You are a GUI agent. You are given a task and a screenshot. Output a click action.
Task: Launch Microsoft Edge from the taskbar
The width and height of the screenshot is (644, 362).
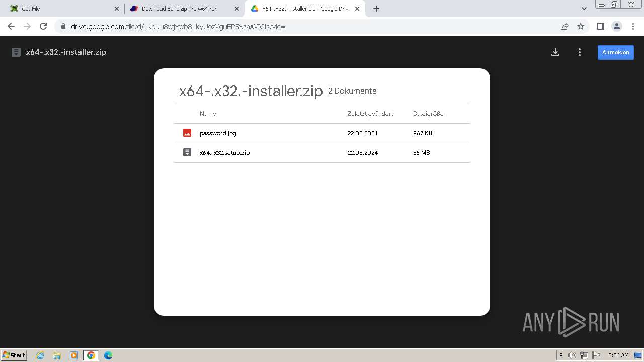[x=108, y=355]
